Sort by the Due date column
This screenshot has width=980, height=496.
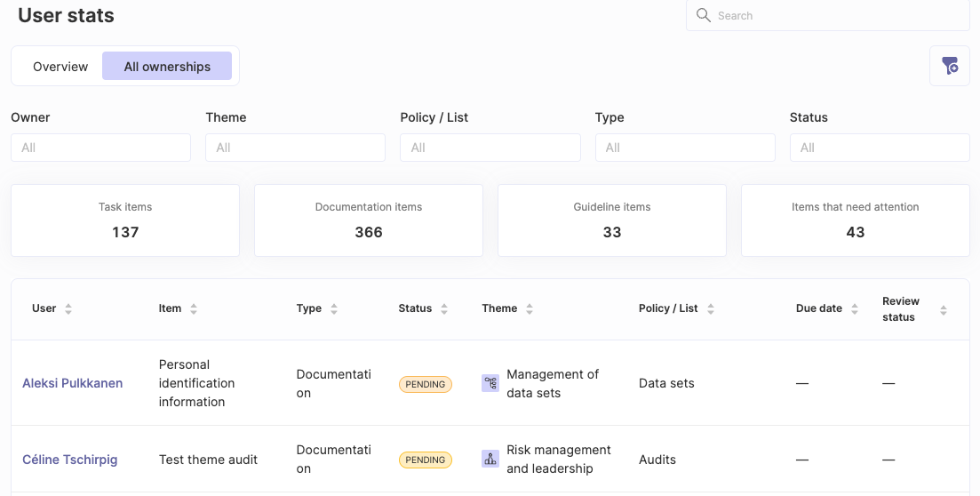coord(855,309)
